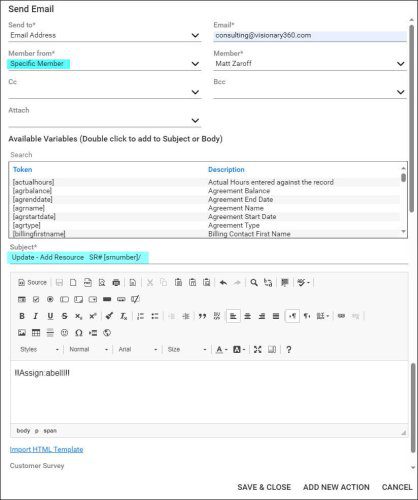Toggle Source view in the editor
This screenshot has height=500, width=418.
tap(32, 283)
